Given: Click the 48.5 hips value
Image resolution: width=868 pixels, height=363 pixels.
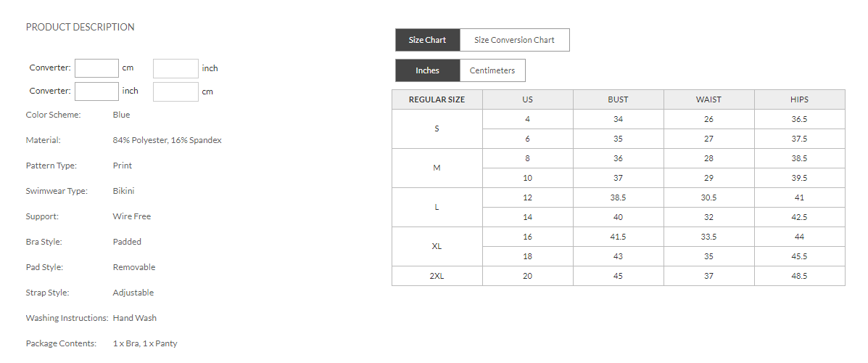Looking at the screenshot, I should 799,276.
